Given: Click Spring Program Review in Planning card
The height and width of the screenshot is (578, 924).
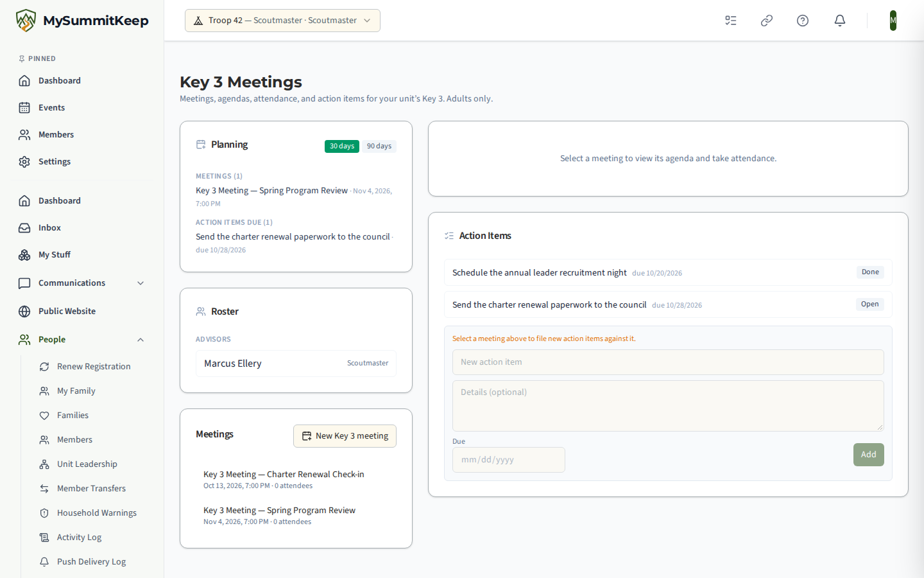Looking at the screenshot, I should [x=271, y=191].
